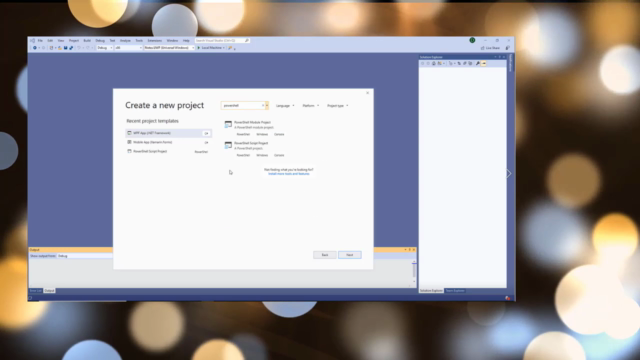640x360 pixels.
Task: Clear the powershell search text
Action: 263,106
